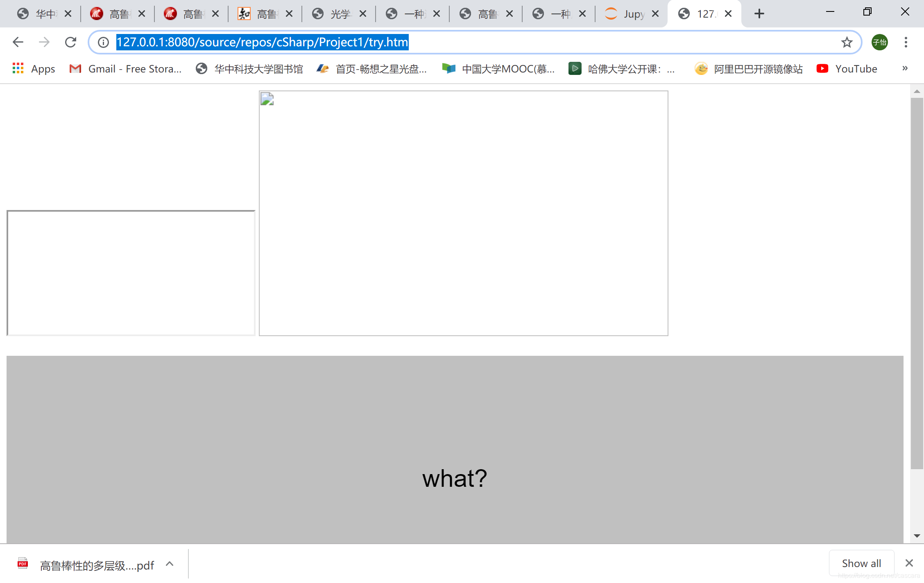Open the Gmail - Free Stora... bookmark

[x=125, y=69]
